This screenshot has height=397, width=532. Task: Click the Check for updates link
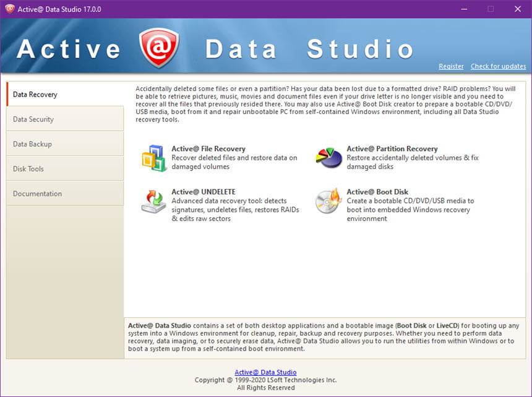click(498, 66)
